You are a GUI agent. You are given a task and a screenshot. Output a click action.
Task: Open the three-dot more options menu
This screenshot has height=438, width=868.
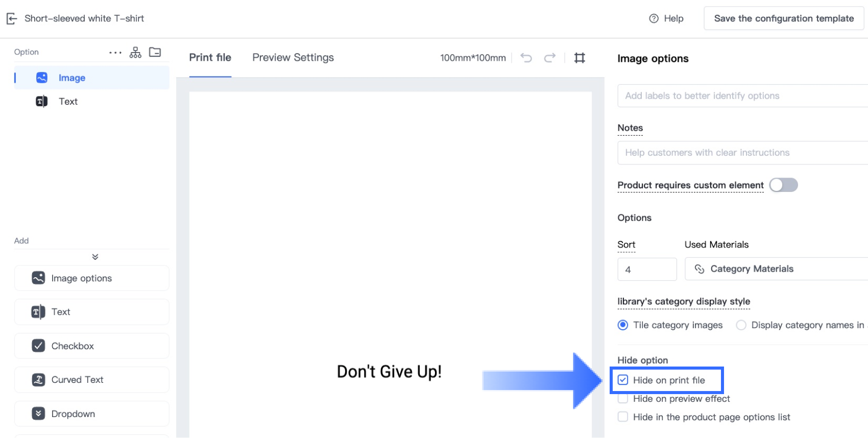click(x=115, y=53)
